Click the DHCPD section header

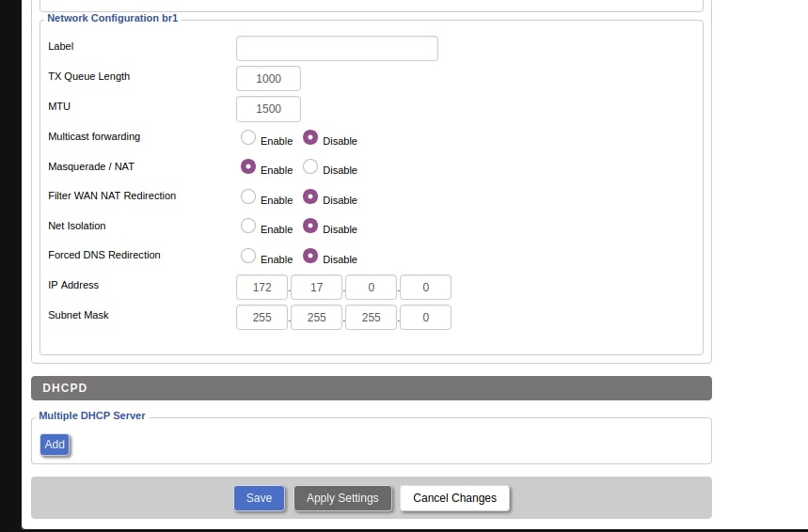[372, 388]
